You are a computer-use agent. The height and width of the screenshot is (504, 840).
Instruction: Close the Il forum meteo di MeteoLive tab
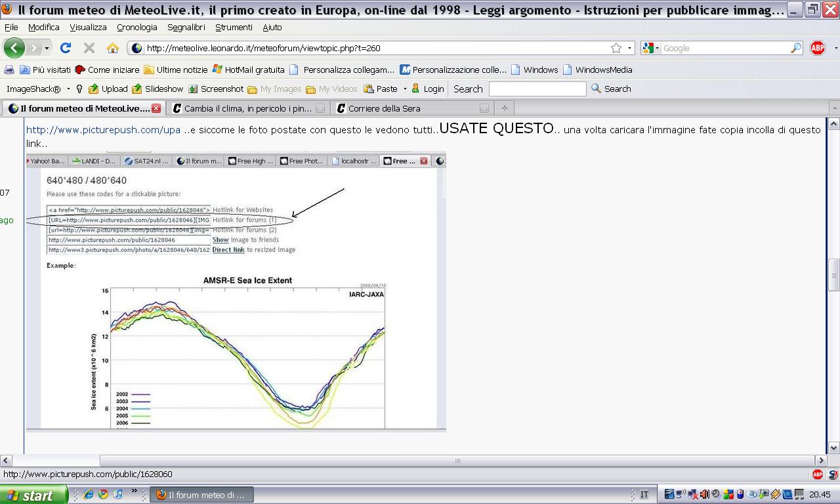pos(156,108)
